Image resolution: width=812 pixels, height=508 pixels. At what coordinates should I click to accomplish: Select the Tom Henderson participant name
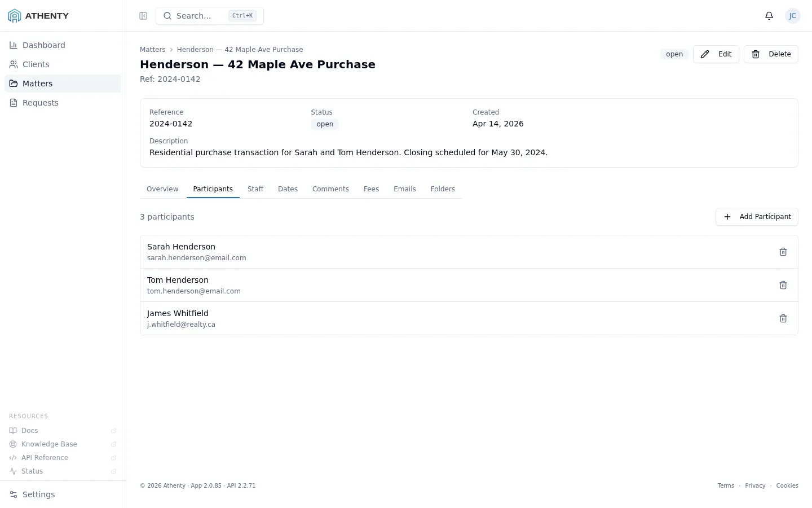click(x=178, y=280)
